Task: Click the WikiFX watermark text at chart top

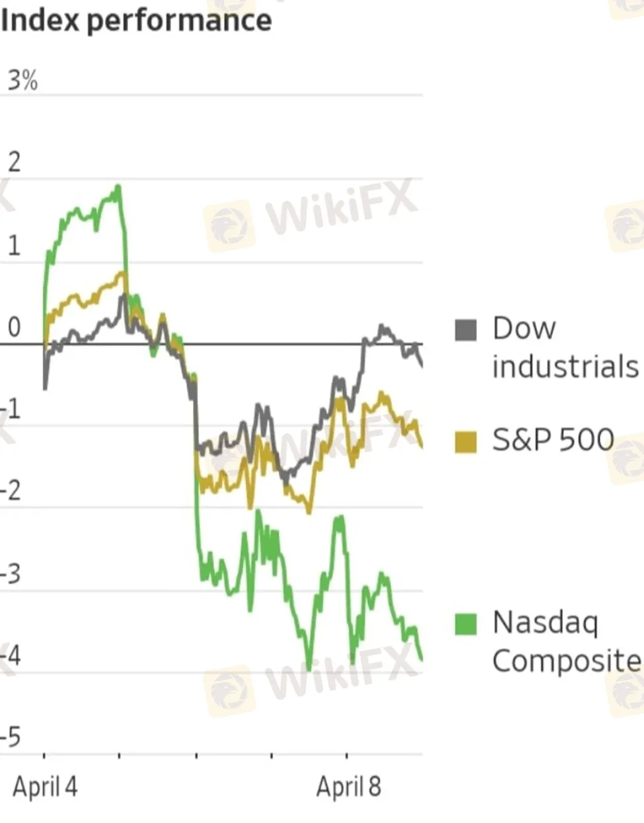Action: pos(341,206)
